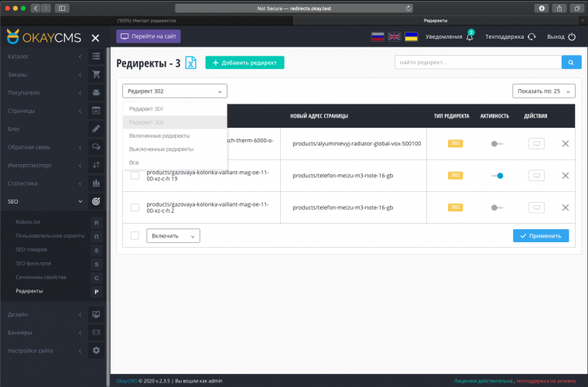Click the Заказы shopping cart sidebar icon

tap(96, 74)
